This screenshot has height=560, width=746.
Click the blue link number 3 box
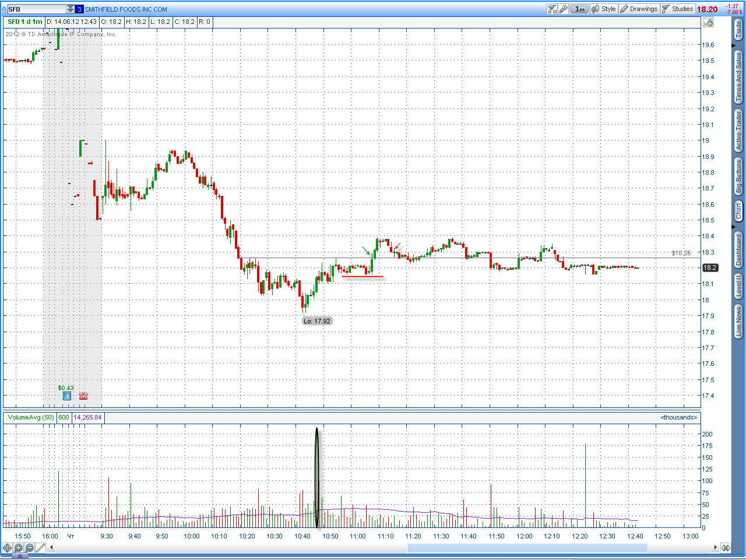tap(80, 9)
